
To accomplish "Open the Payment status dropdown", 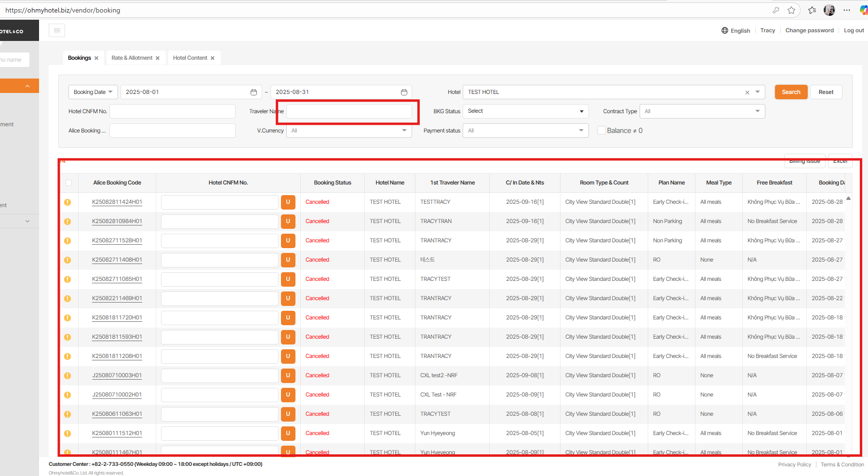I will [525, 131].
